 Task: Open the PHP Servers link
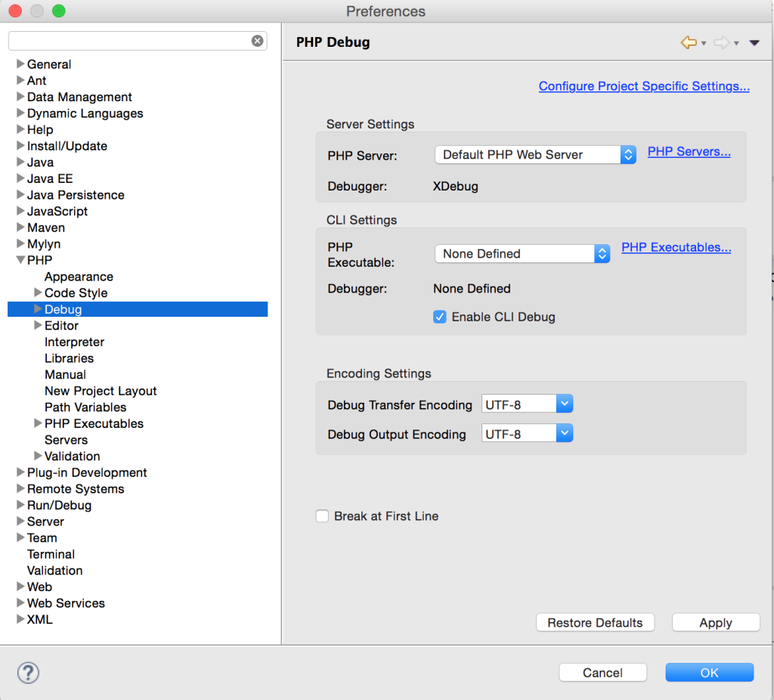tap(689, 151)
